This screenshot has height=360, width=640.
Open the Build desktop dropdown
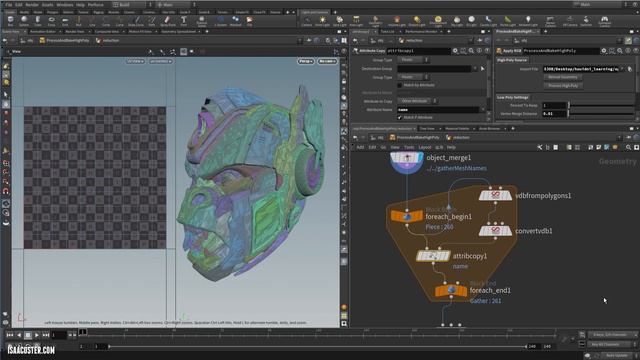tap(132, 4)
